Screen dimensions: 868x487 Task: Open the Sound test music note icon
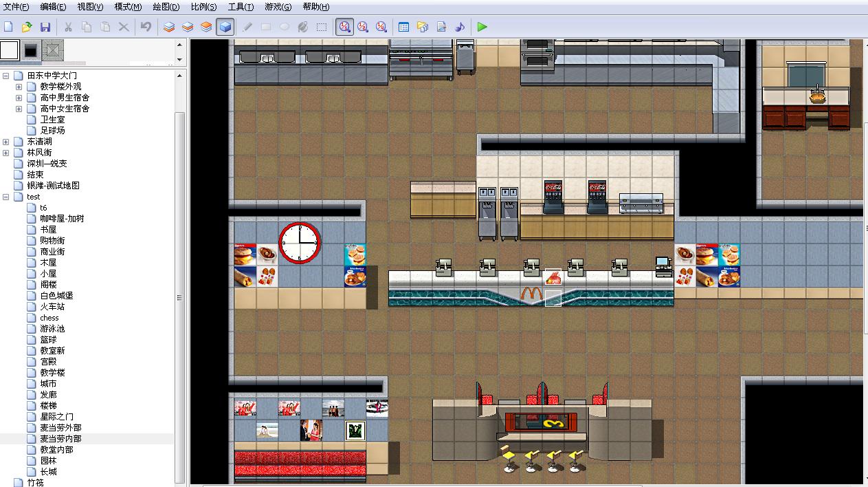(x=460, y=27)
